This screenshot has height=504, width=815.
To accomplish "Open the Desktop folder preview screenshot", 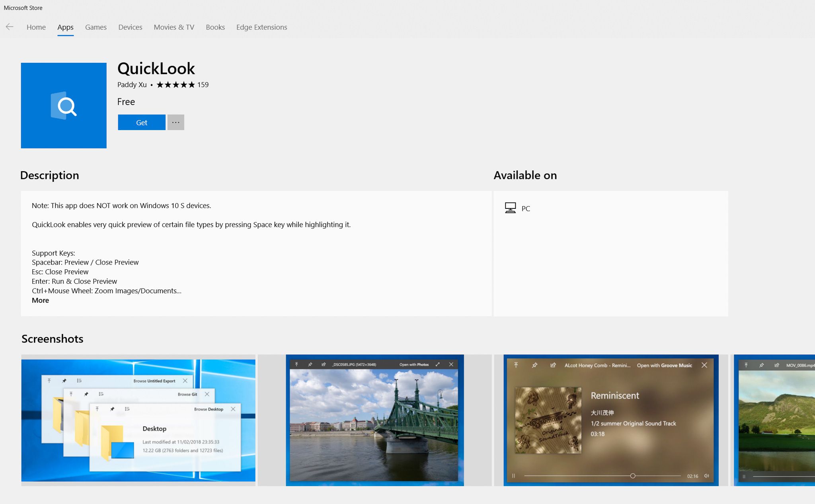I will pyautogui.click(x=138, y=420).
